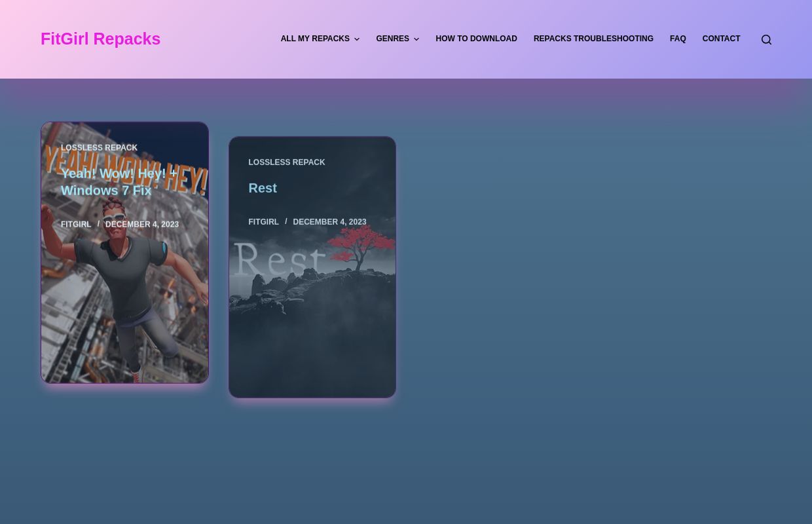Open the CONTACT page
812x524 pixels.
[x=721, y=39]
